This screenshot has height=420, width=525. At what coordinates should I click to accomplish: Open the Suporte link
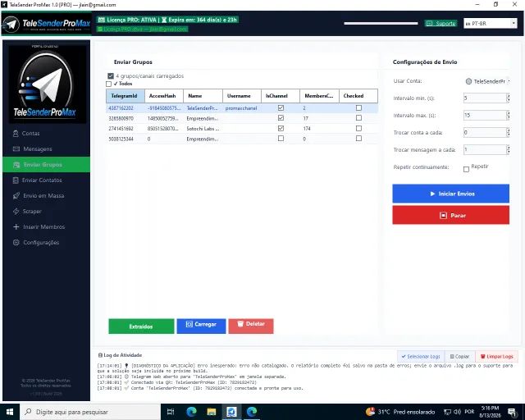click(441, 24)
